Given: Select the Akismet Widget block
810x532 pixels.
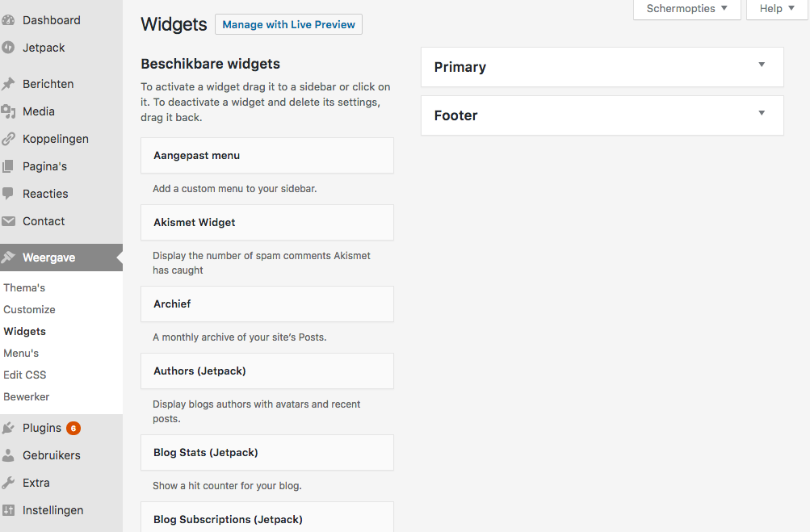Looking at the screenshot, I should (267, 223).
